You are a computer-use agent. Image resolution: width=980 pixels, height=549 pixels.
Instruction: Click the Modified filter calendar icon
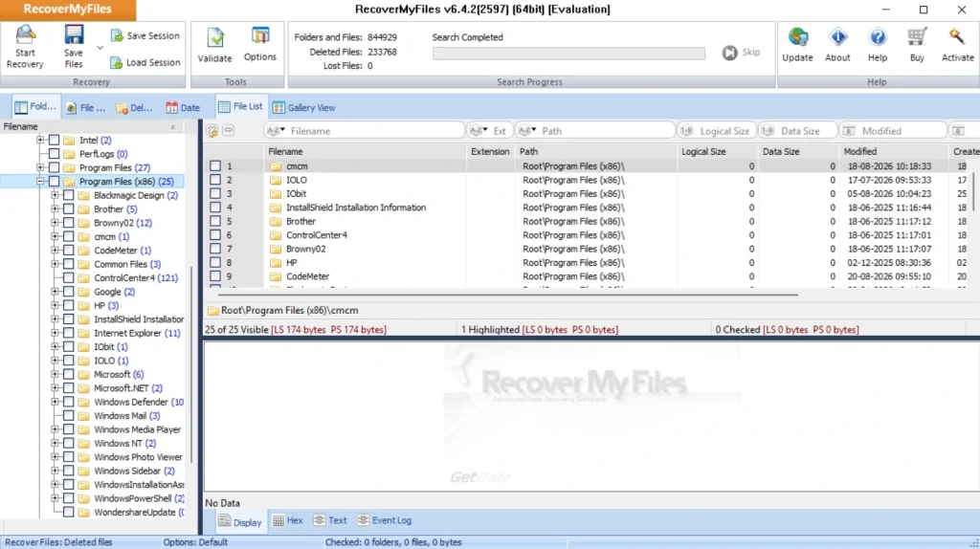(x=848, y=130)
